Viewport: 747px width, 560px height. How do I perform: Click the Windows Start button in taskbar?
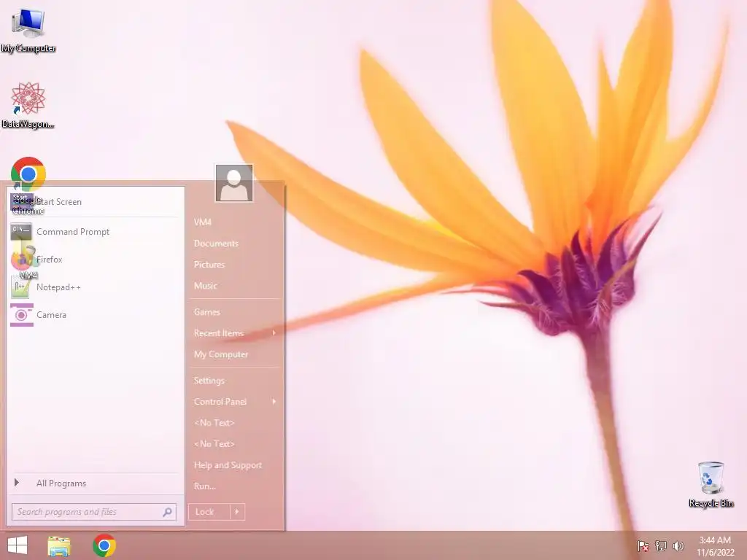tap(18, 545)
